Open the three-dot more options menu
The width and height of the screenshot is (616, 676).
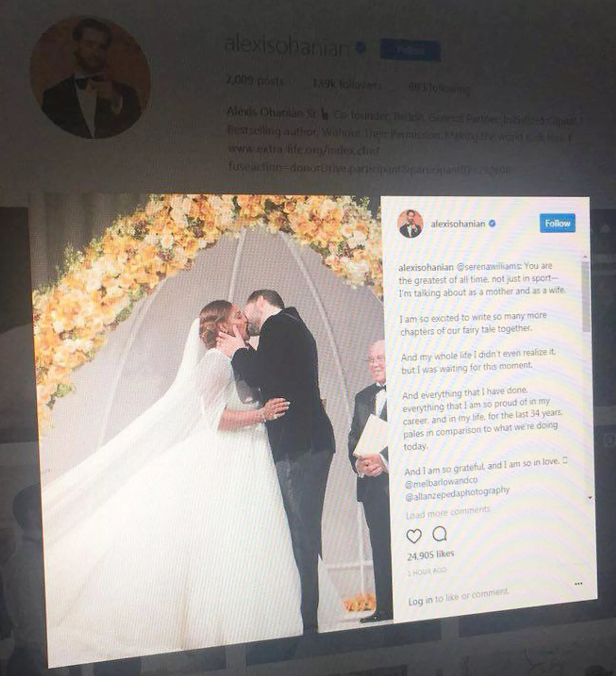pos(578,584)
